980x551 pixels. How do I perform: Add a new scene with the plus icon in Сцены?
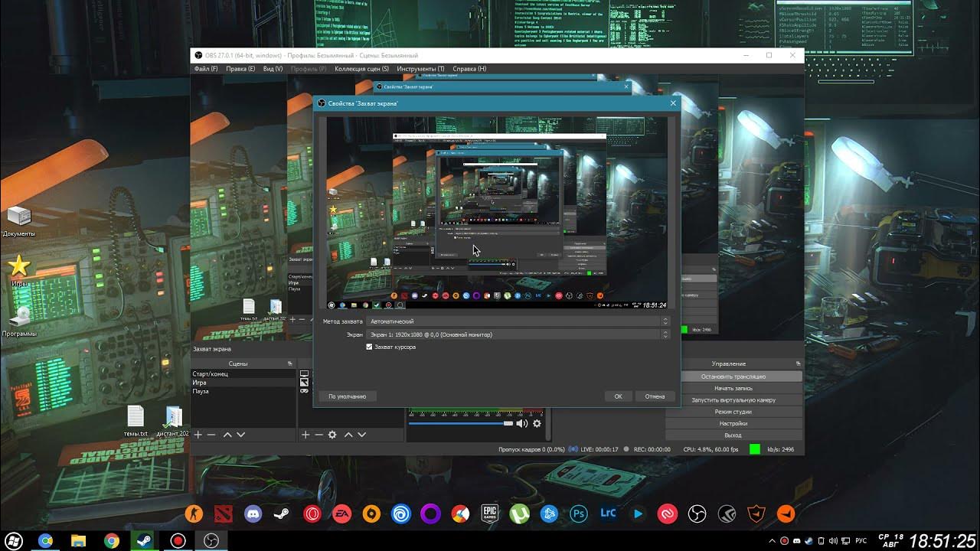[x=198, y=435]
